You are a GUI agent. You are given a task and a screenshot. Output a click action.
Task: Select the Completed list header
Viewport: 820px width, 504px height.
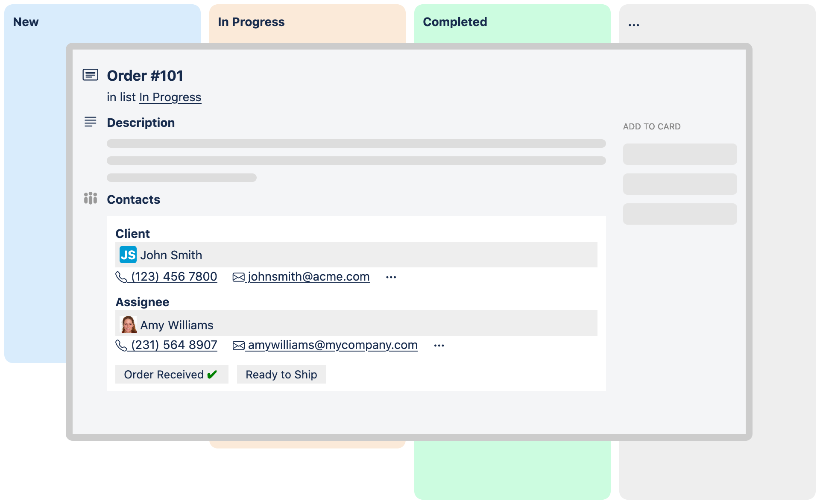[455, 22]
